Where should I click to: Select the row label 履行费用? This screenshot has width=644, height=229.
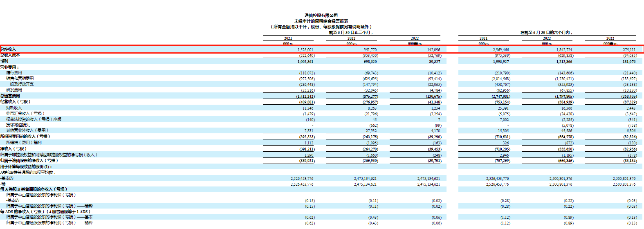(14, 72)
